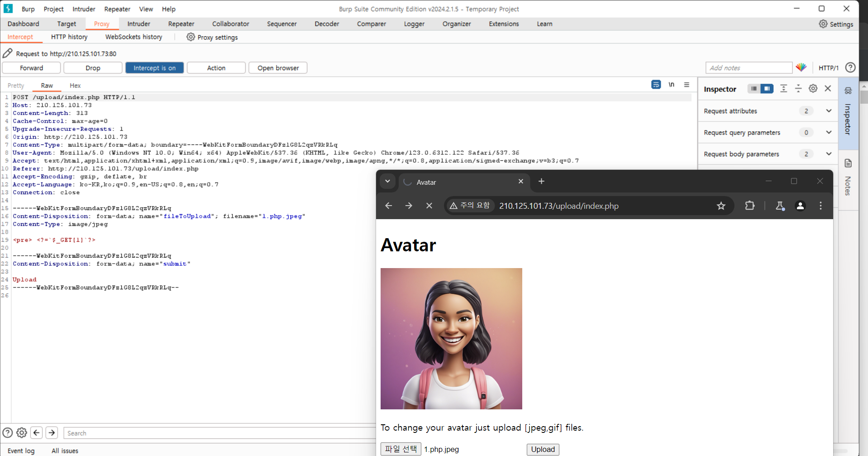This screenshot has height=456, width=868.
Task: Open the Intruder menu in the menu bar
Action: coord(84,9)
